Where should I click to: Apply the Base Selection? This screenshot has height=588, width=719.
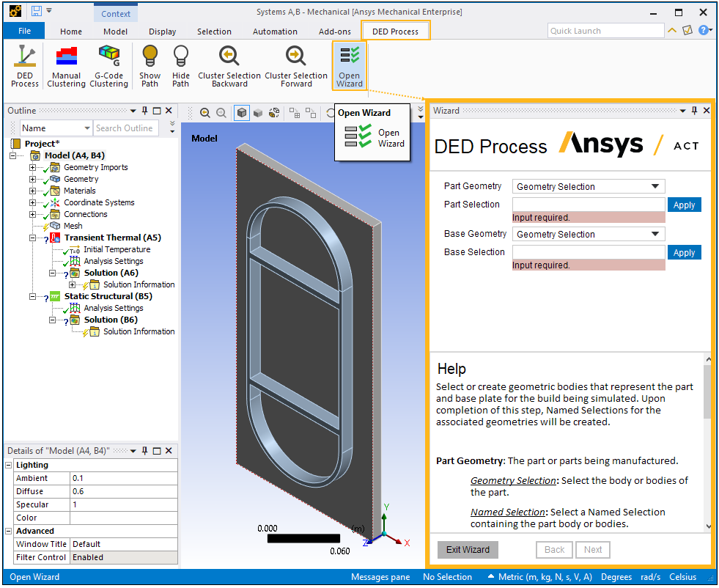tap(684, 252)
